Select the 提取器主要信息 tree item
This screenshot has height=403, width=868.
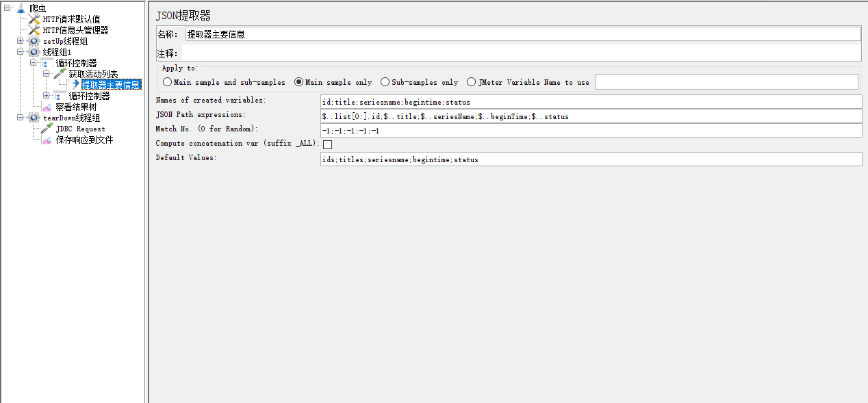pos(111,85)
